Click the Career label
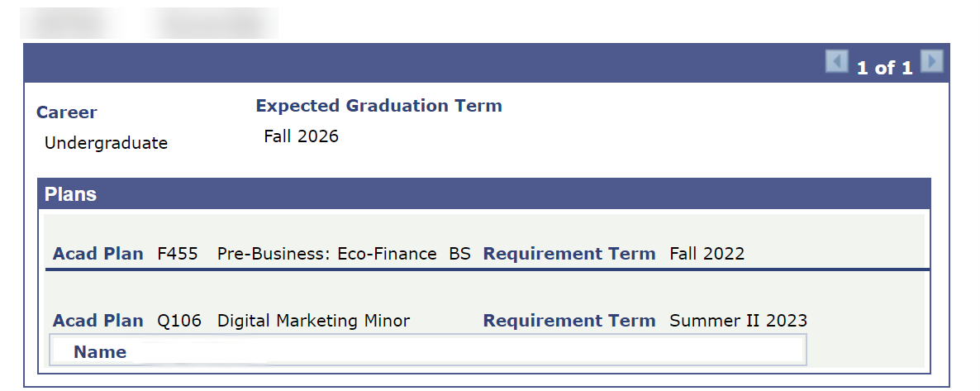 pos(66,112)
